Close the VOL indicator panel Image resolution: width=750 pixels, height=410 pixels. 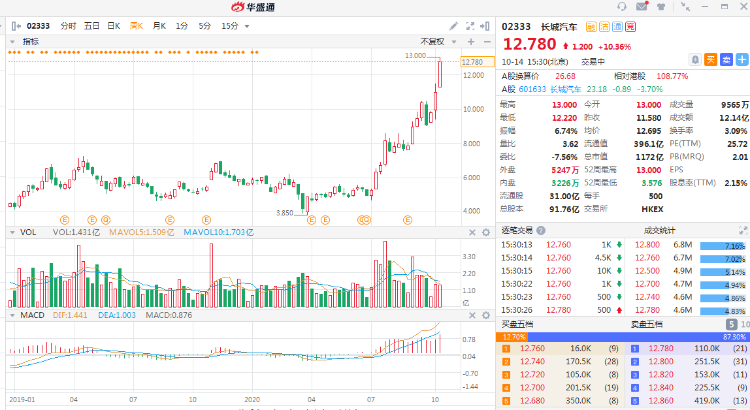coord(472,233)
